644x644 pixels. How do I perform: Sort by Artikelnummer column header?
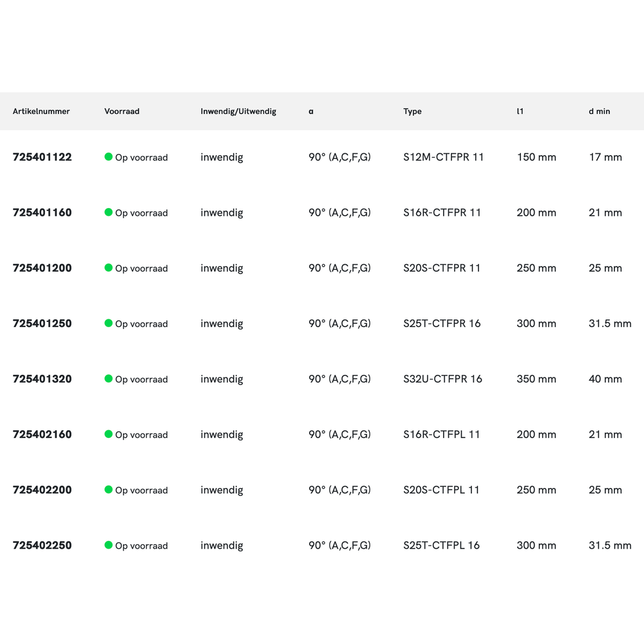pos(41,111)
